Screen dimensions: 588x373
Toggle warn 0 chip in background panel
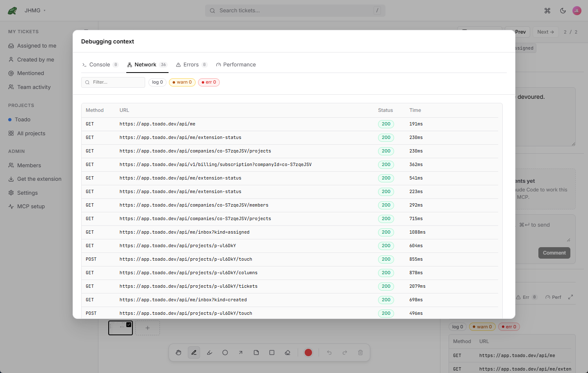[482, 327]
